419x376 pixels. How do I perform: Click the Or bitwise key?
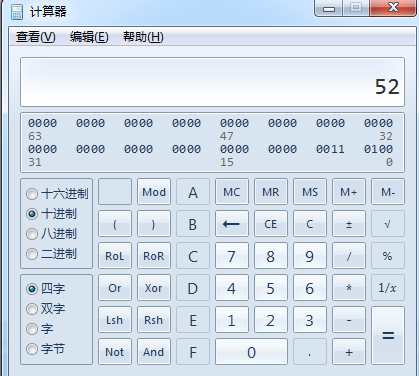[115, 288]
